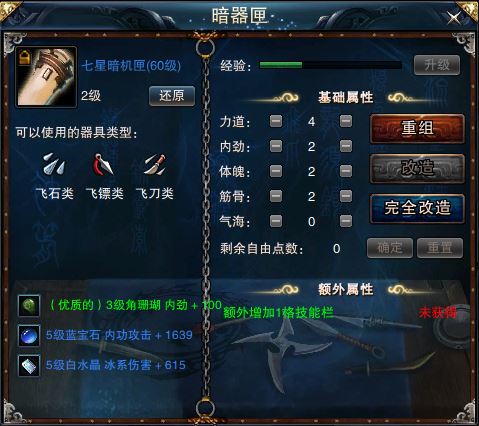The width and height of the screenshot is (479, 426).
Task: Click the 升级 upgrade button
Action: 437,65
